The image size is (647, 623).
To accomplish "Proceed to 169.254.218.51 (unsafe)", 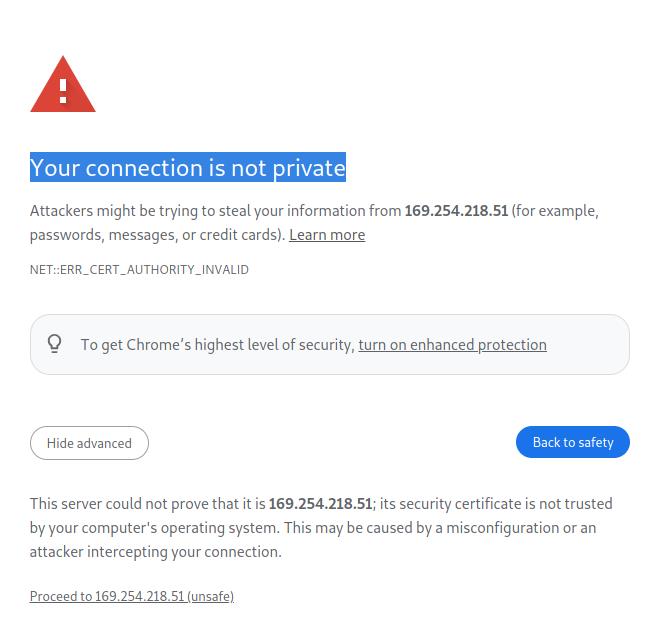I will pyautogui.click(x=132, y=596).
